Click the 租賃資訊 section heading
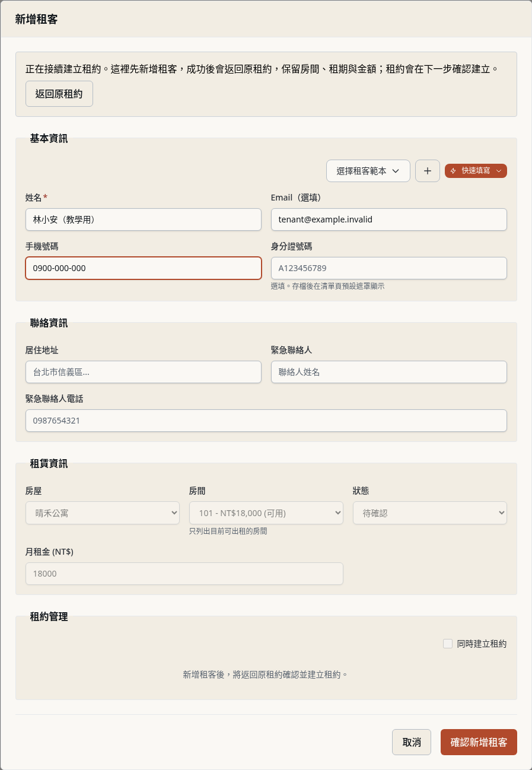The image size is (532, 770). point(49,464)
